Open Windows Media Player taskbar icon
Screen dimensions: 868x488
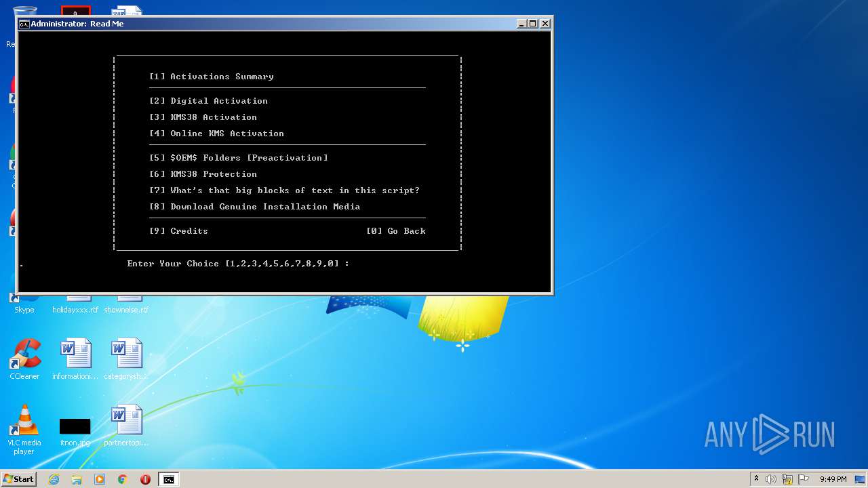click(x=100, y=479)
